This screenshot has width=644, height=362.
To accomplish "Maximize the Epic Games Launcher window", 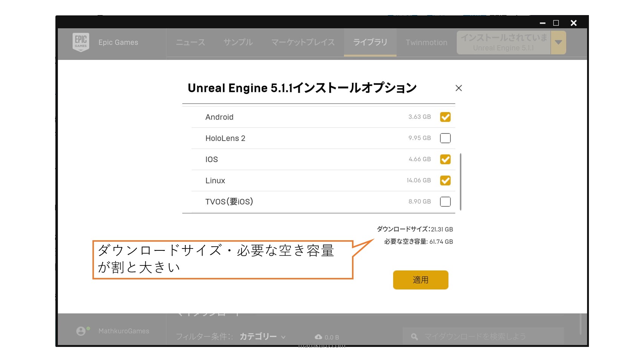I will pos(556,23).
